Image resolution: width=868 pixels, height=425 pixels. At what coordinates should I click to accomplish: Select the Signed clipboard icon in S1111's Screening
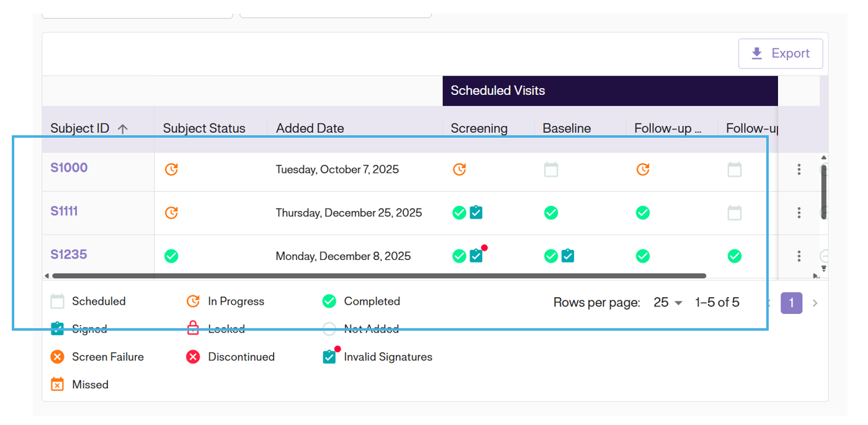tap(475, 212)
